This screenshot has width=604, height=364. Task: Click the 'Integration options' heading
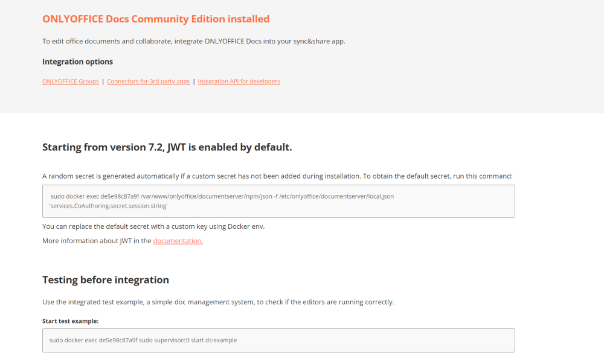coord(77,62)
